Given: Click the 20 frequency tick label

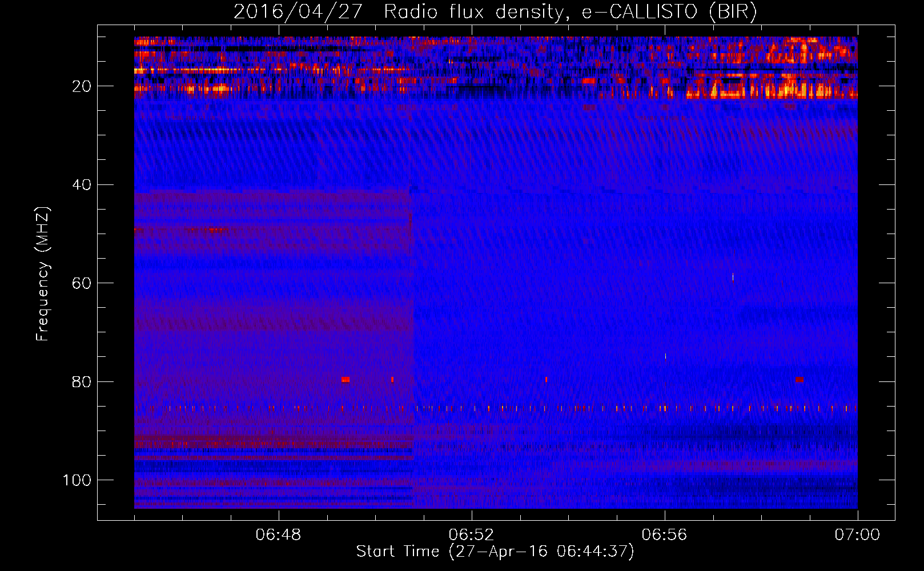Looking at the screenshot, I should tap(82, 86).
